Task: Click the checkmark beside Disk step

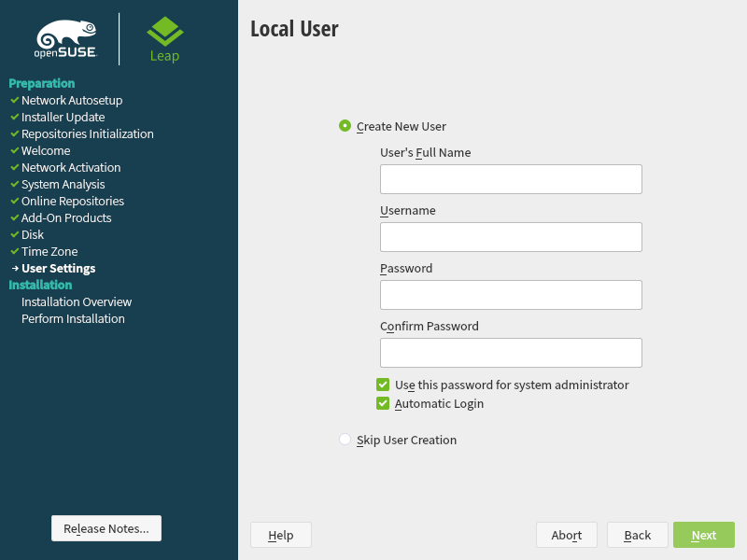Action: tap(14, 234)
